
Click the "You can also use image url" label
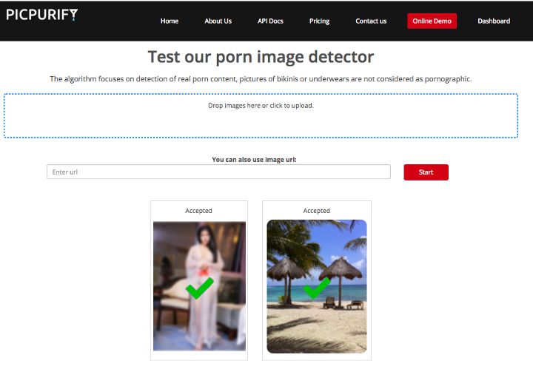254,159
